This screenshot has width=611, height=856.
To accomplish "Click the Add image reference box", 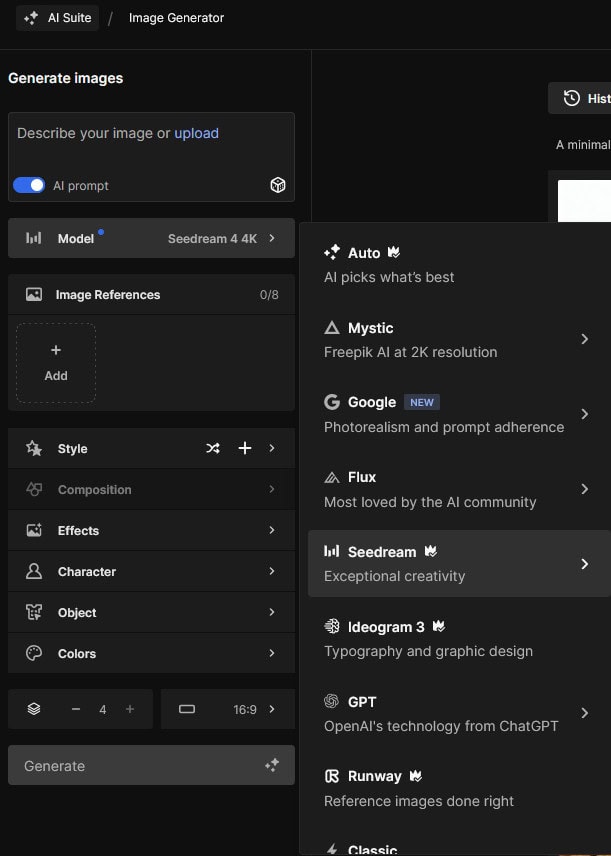I will click(56, 363).
